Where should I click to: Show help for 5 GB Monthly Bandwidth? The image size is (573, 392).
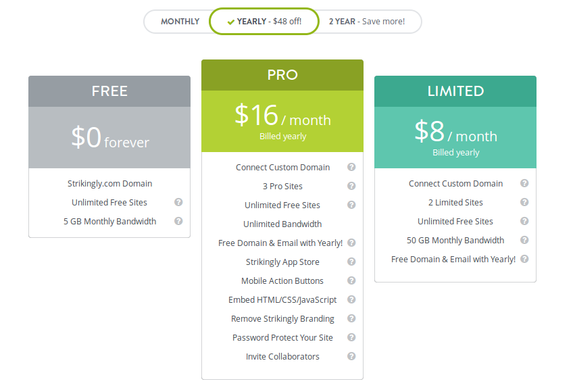pos(178,221)
